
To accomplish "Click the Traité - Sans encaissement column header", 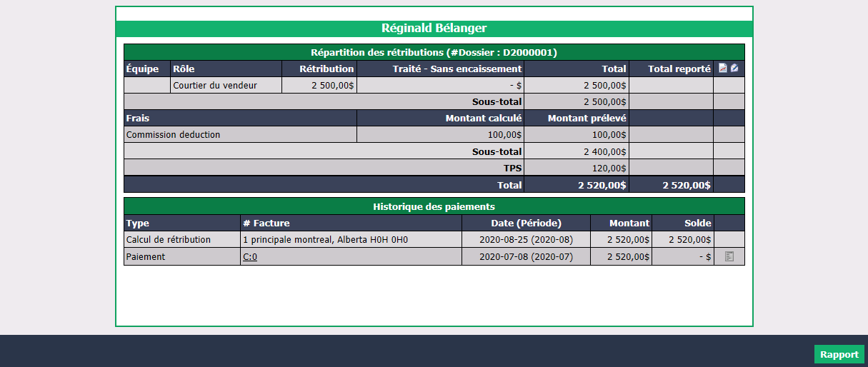I will (x=440, y=69).
